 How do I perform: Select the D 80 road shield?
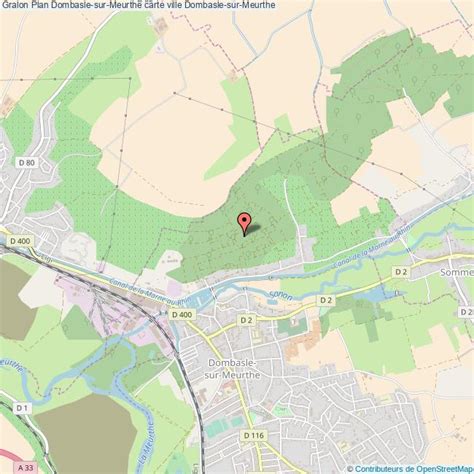pyautogui.click(x=27, y=163)
